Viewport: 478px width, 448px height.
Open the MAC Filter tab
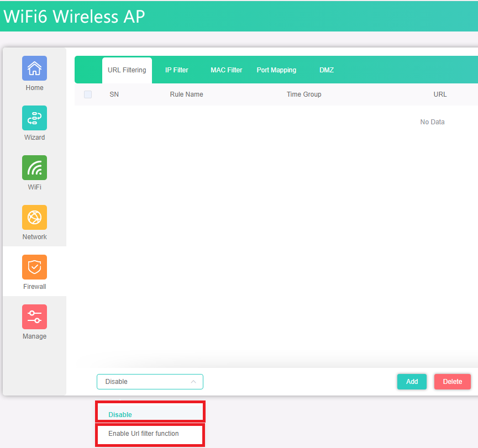coord(226,70)
